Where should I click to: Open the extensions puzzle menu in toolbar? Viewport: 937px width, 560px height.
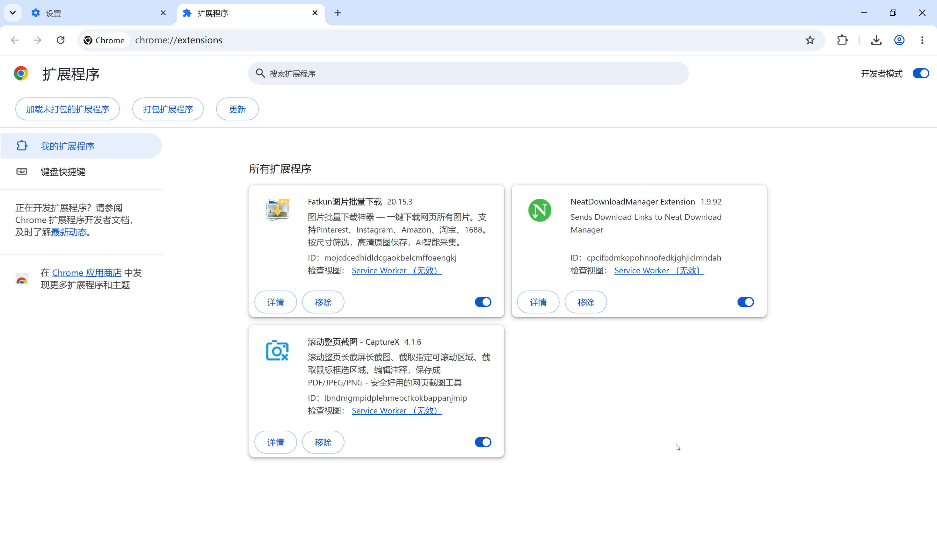tap(842, 40)
